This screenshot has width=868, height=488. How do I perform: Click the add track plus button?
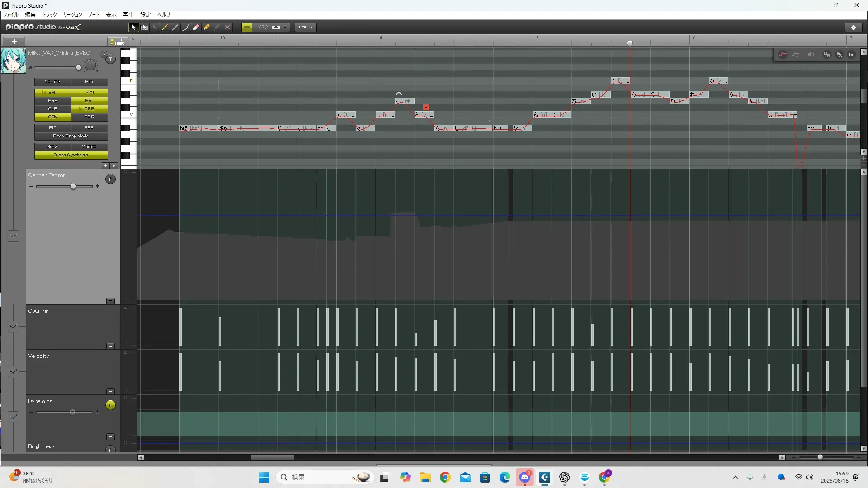[x=14, y=42]
